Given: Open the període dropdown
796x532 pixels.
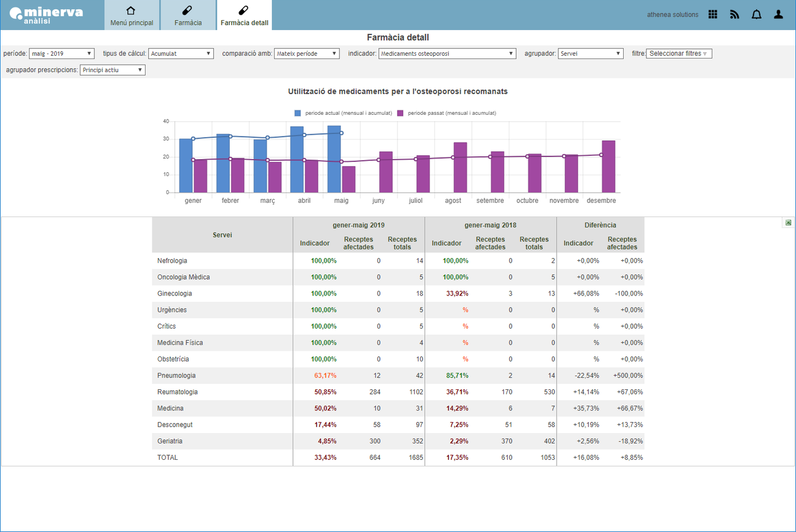Looking at the screenshot, I should (x=61, y=53).
